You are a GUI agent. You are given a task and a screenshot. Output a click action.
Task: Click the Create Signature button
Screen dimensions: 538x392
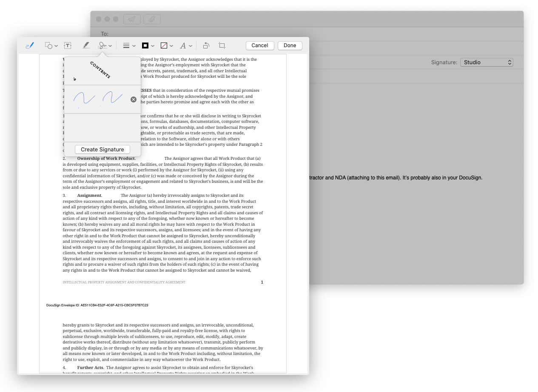pyautogui.click(x=102, y=150)
